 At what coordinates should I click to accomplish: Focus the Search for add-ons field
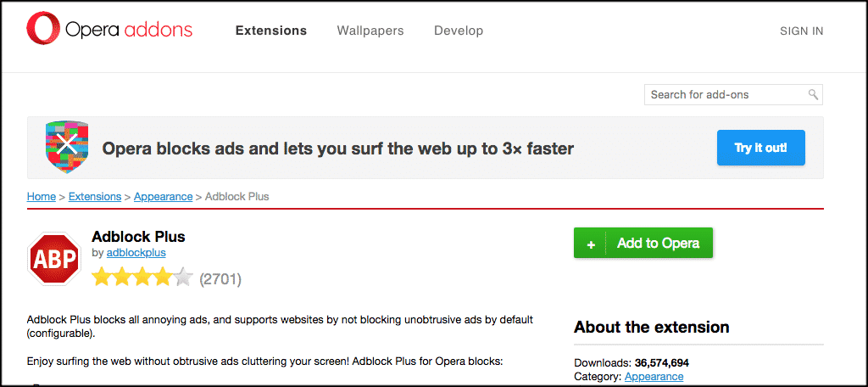coord(733,94)
